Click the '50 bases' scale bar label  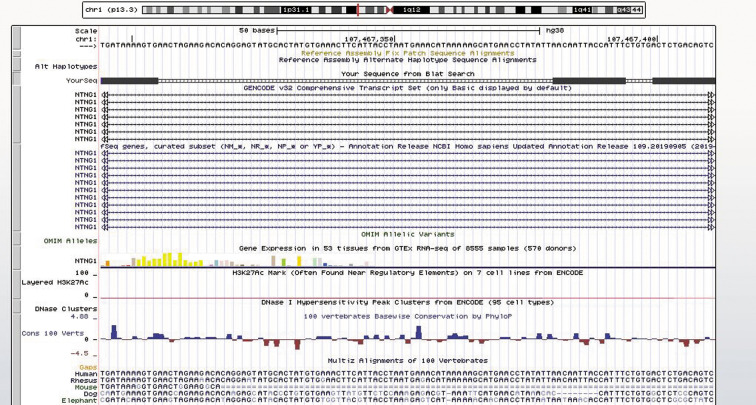pos(256,30)
